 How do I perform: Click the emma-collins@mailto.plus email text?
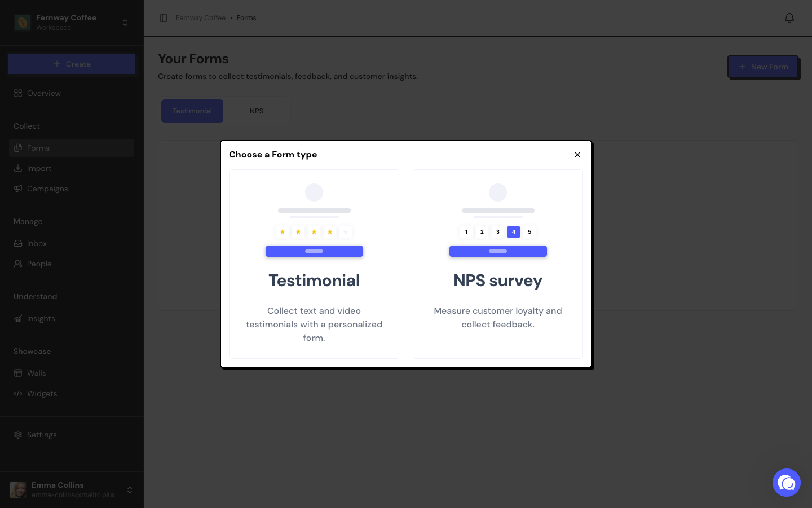73,495
